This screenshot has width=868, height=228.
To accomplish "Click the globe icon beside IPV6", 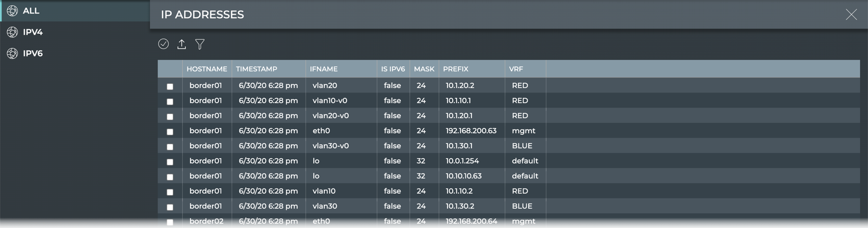I will coord(12,54).
